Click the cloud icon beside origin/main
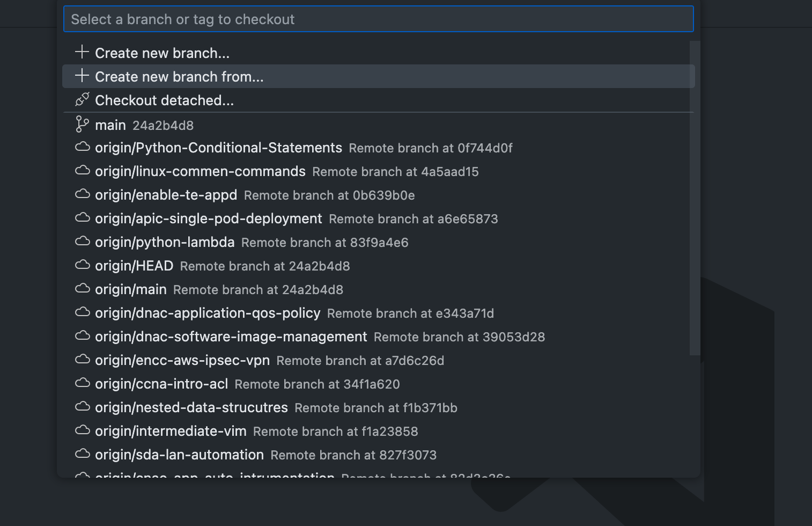Screen dimensions: 812x526 (x=83, y=288)
